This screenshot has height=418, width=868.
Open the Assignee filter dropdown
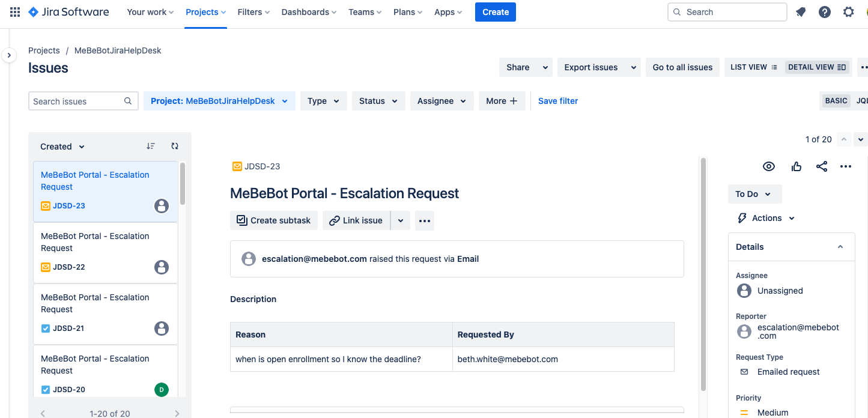pos(442,101)
